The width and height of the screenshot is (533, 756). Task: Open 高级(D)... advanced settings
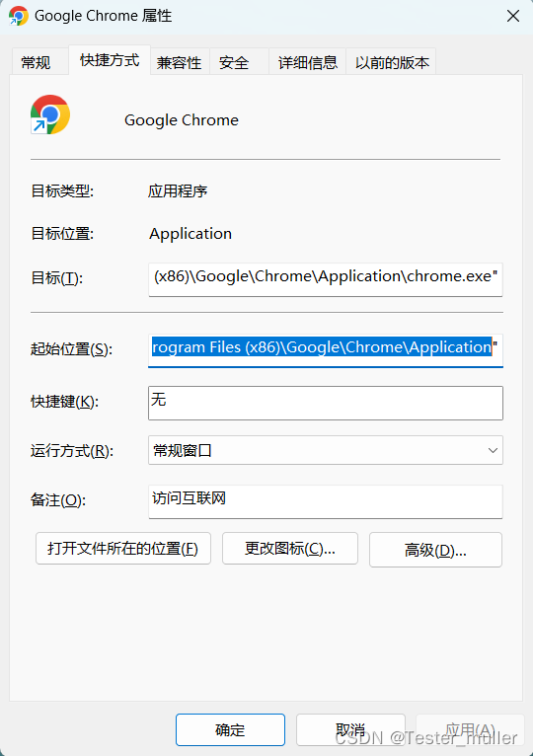tap(435, 550)
